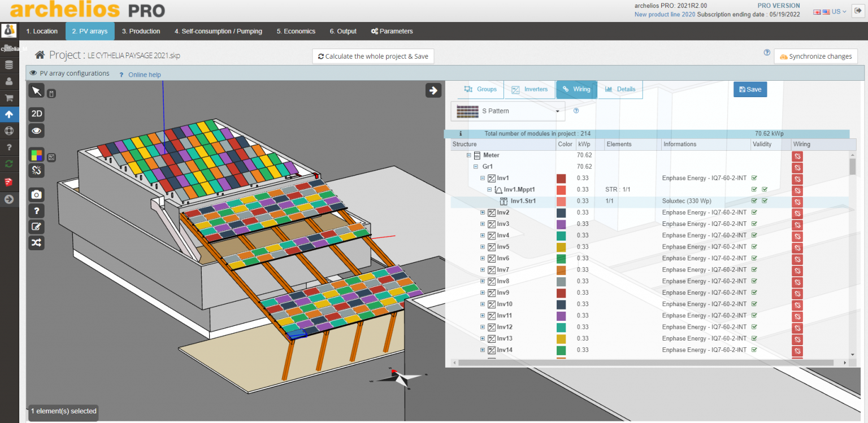
Task: Click the wiring button in the Inv1 row
Action: [x=797, y=179]
